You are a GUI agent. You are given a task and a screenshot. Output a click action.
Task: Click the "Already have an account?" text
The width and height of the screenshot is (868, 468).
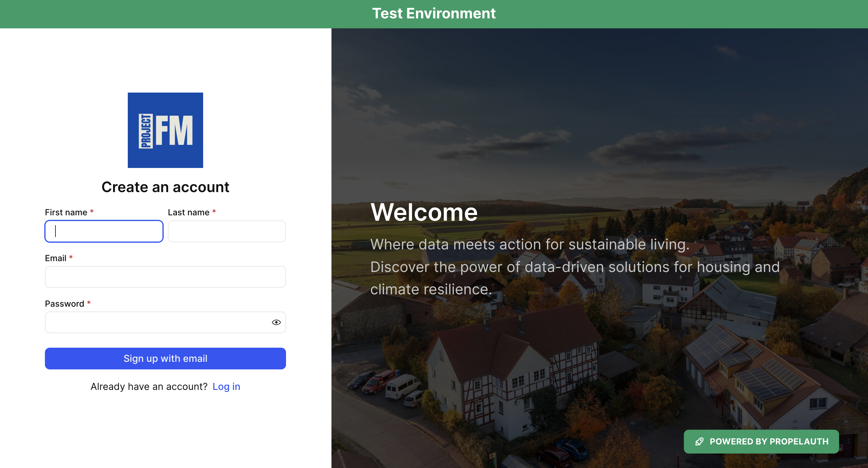[149, 386]
